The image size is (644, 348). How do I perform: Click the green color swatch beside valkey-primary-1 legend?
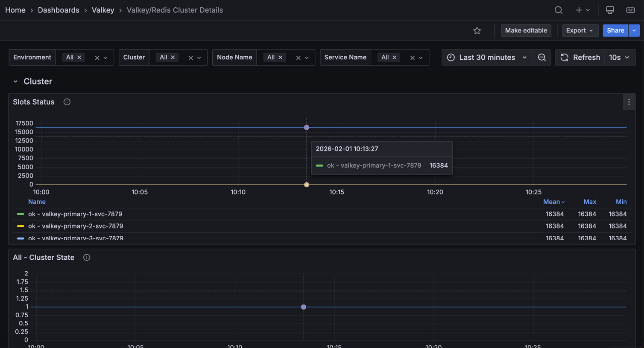coord(20,214)
